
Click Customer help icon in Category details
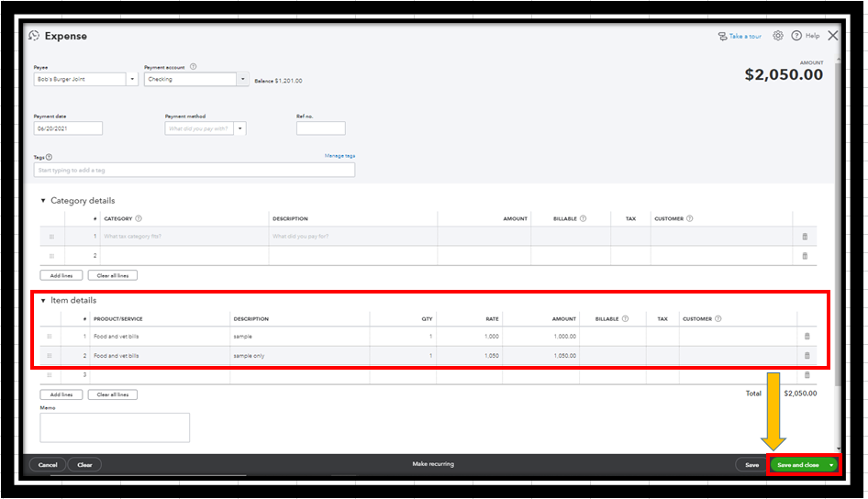pos(690,218)
